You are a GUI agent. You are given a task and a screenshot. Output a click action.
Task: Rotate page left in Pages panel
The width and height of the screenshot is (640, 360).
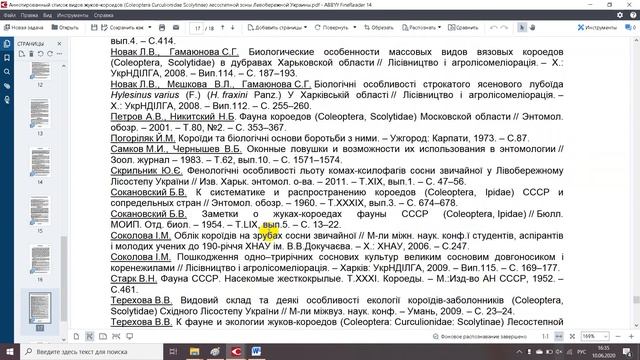(40, 54)
